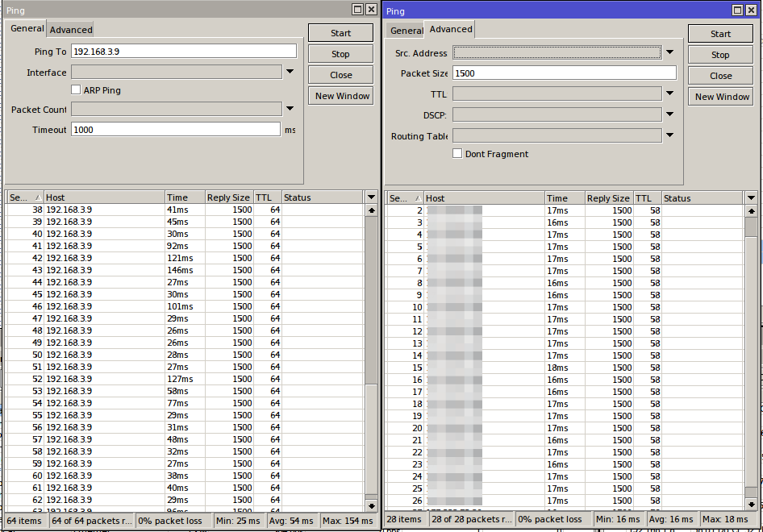Open column picker in right results table
This screenshot has height=532, width=763.
[x=751, y=198]
